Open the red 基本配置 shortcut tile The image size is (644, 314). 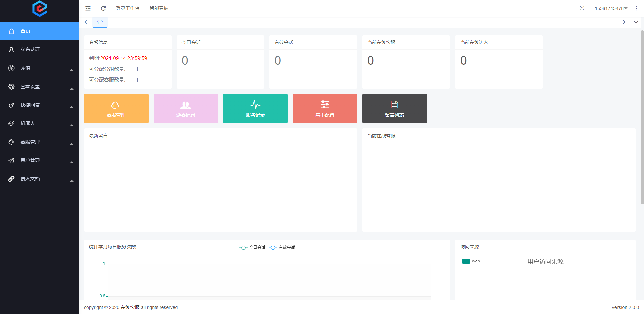tap(325, 109)
